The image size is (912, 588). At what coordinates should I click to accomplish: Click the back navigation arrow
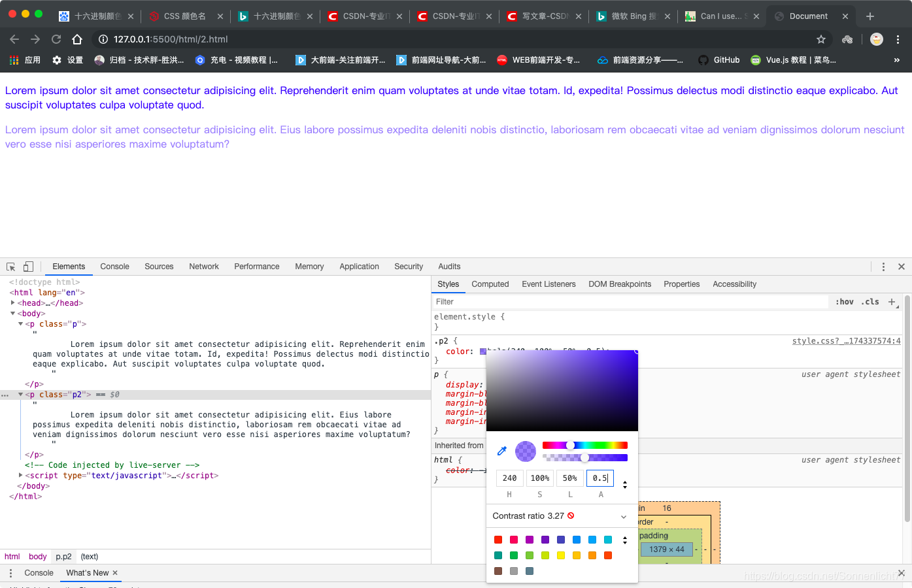pyautogui.click(x=14, y=39)
